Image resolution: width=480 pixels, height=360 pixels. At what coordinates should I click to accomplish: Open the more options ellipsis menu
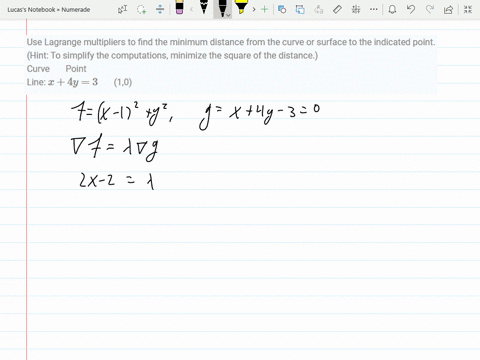click(x=374, y=9)
